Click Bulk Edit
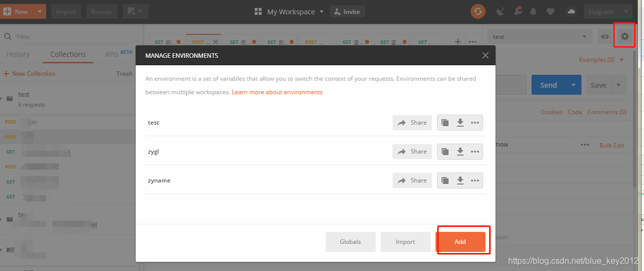The image size is (644, 271). pyautogui.click(x=612, y=145)
